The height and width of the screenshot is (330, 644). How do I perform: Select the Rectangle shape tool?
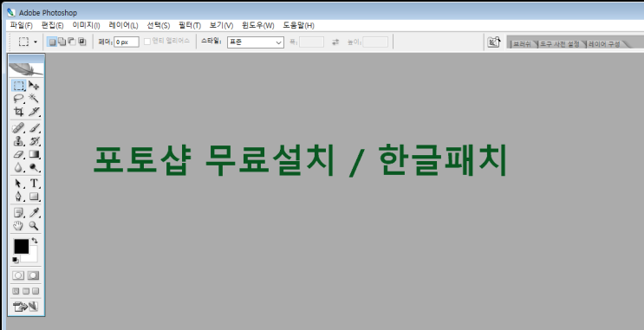point(34,197)
